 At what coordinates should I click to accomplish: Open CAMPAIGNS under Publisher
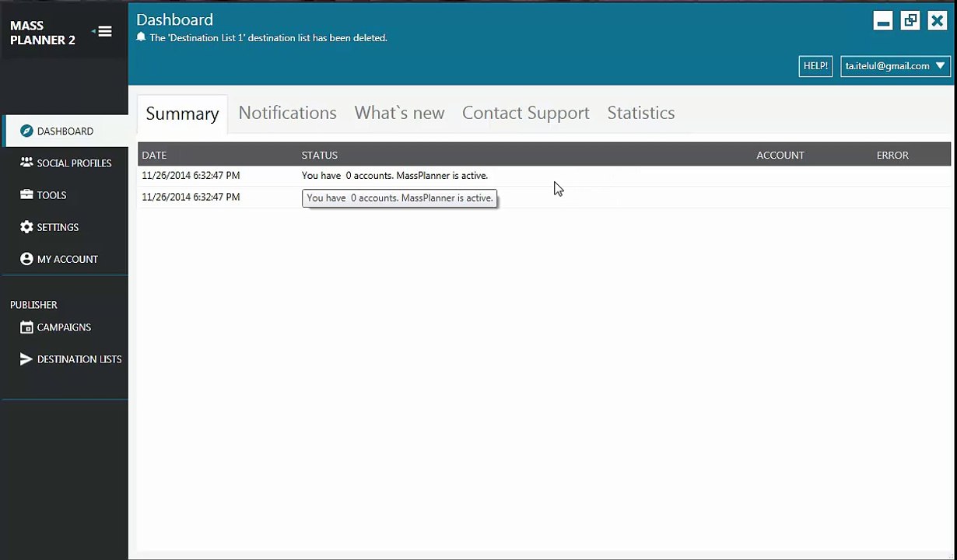pyautogui.click(x=65, y=327)
